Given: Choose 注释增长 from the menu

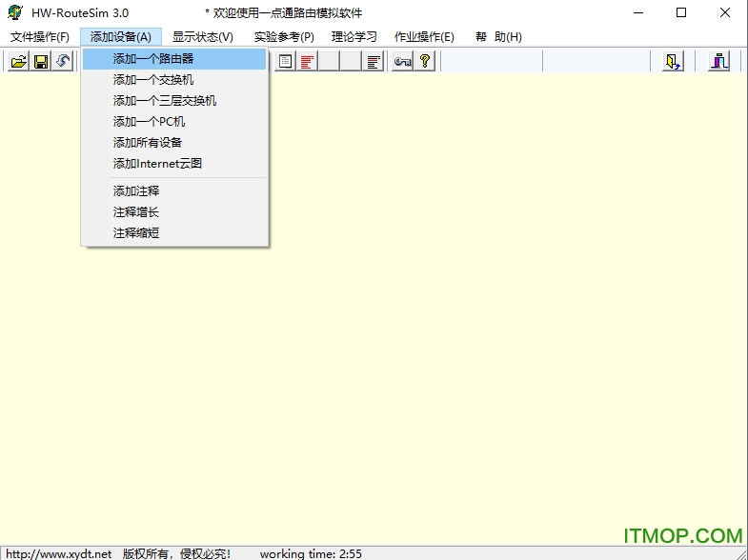Looking at the screenshot, I should click(174, 212).
